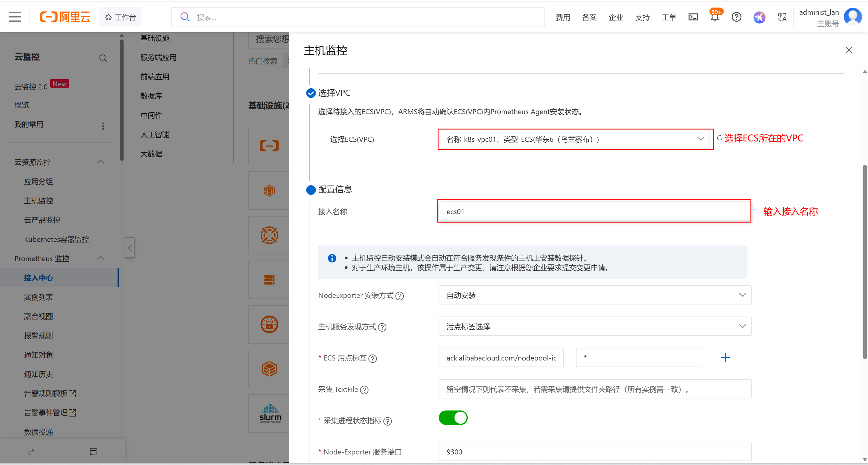868x465 pixels.
Task: Open 云产品监控 in sidebar
Action: [42, 220]
